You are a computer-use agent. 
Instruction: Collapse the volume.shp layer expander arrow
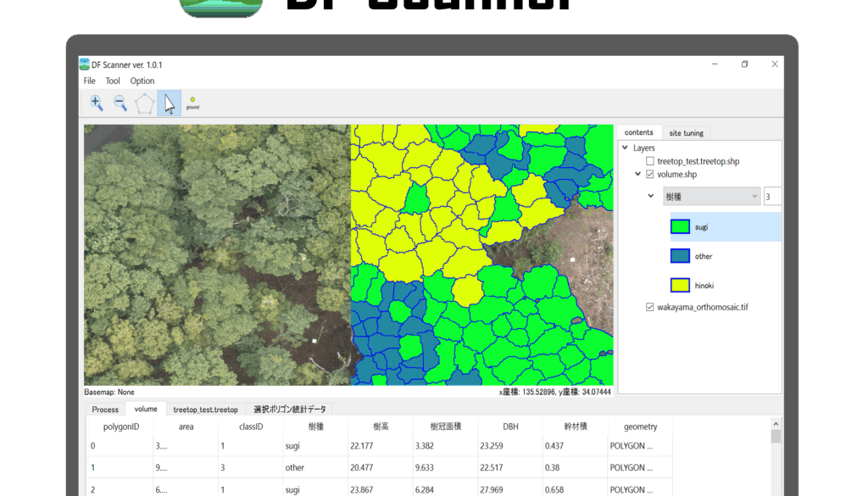[x=637, y=175]
